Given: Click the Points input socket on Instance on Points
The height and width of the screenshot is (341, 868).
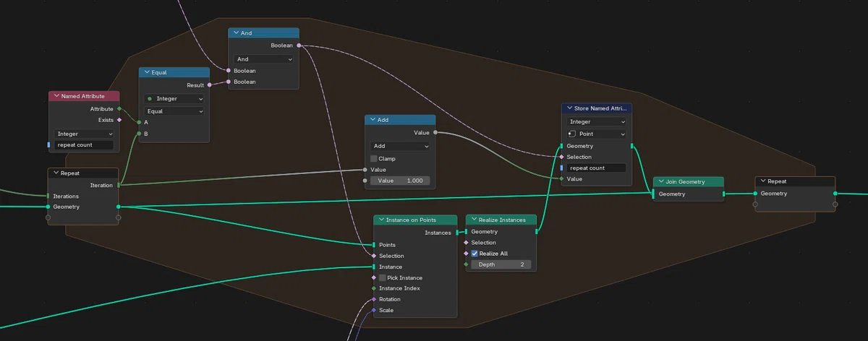Looking at the screenshot, I should tap(373, 245).
